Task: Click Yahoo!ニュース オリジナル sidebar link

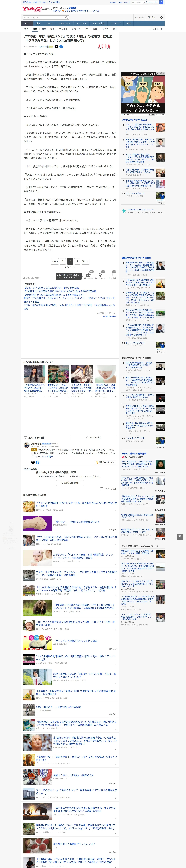Action: pos(141,210)
